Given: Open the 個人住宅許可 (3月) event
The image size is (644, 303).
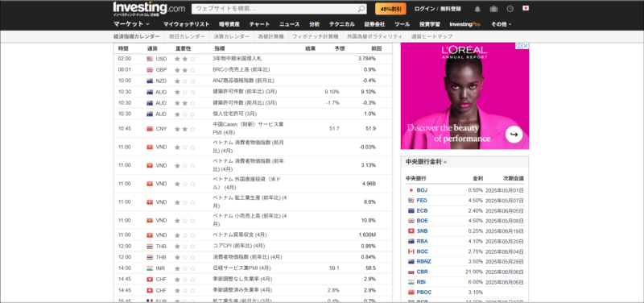Looking at the screenshot, I should pos(234,114).
